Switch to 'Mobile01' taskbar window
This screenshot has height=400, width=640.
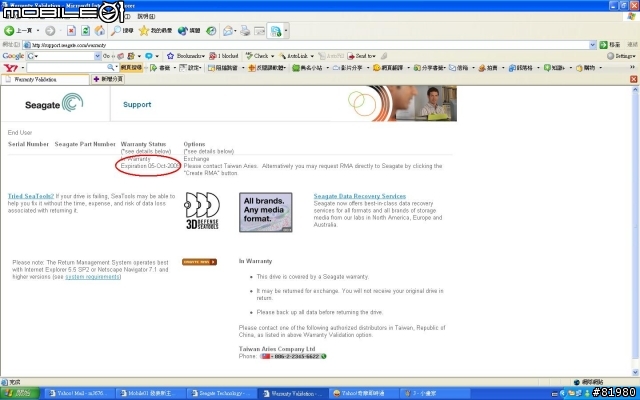(151, 393)
